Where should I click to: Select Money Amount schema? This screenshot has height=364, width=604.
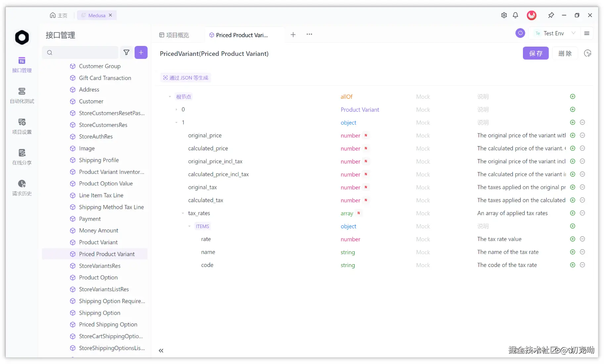tap(99, 230)
